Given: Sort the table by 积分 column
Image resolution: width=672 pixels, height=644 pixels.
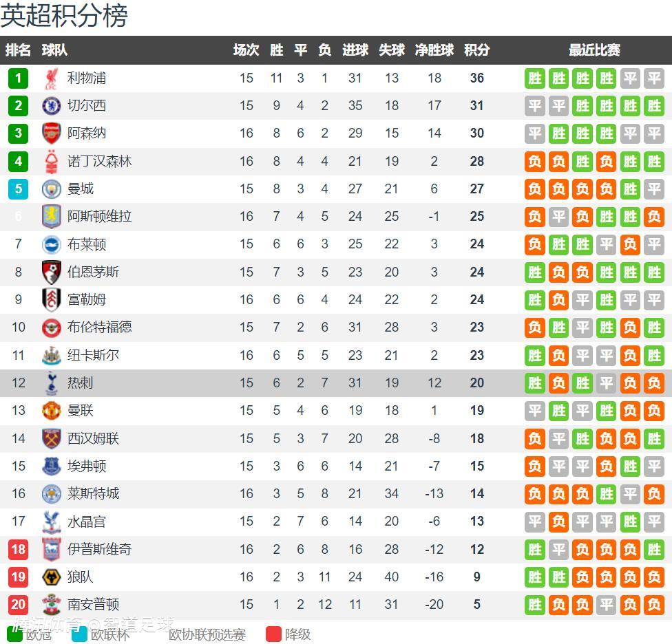Looking at the screenshot, I should pyautogui.click(x=476, y=50).
